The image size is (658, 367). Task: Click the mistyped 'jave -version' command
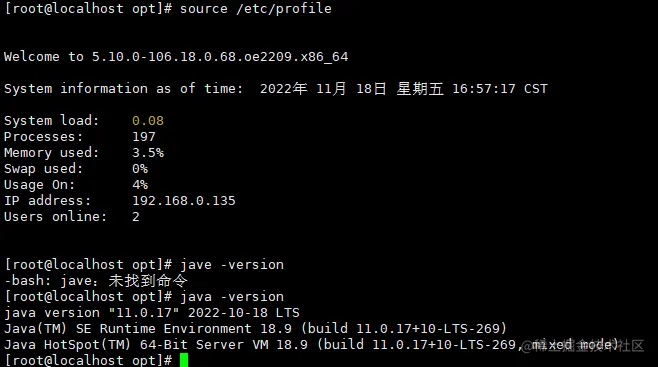click(x=232, y=265)
